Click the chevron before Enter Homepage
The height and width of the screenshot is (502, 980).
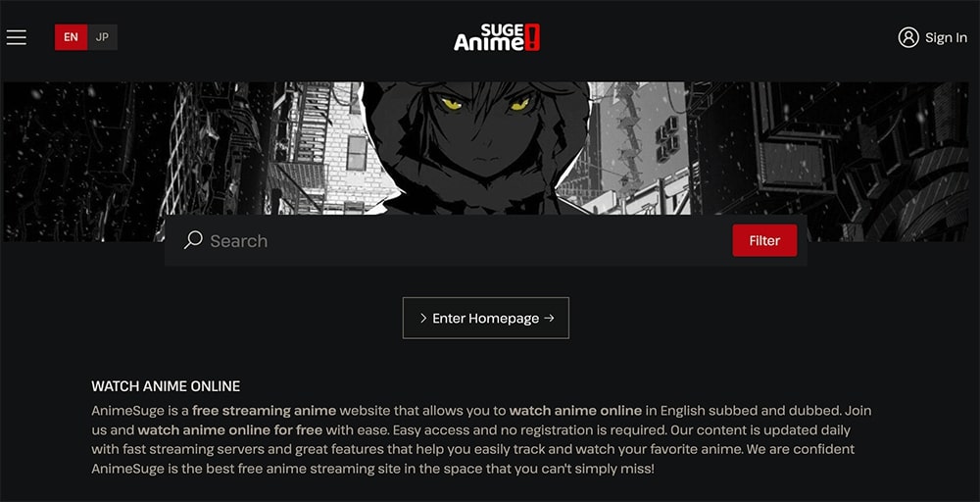click(x=423, y=319)
